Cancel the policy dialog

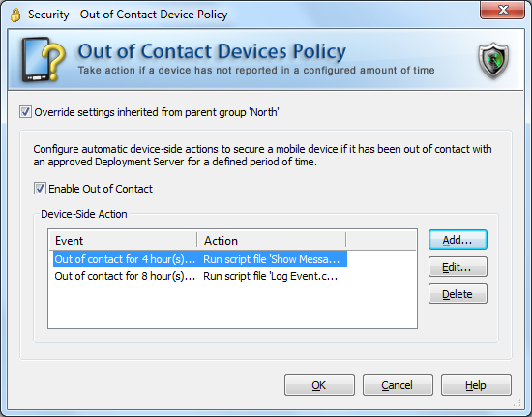pyautogui.click(x=398, y=385)
